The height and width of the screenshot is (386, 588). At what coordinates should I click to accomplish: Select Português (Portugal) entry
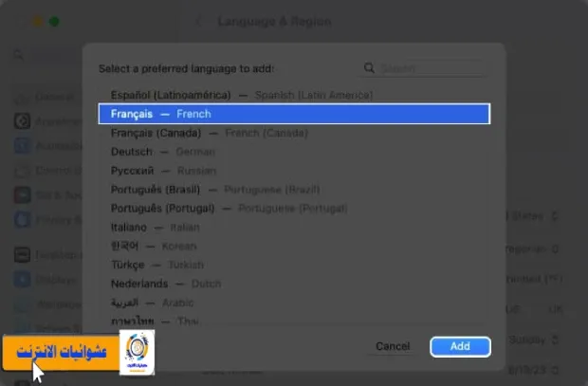(294, 209)
